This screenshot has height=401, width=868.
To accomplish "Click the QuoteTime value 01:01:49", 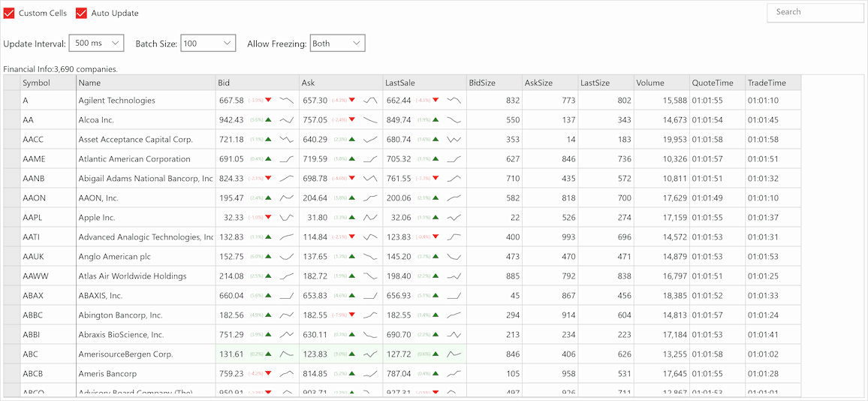I will (707, 197).
